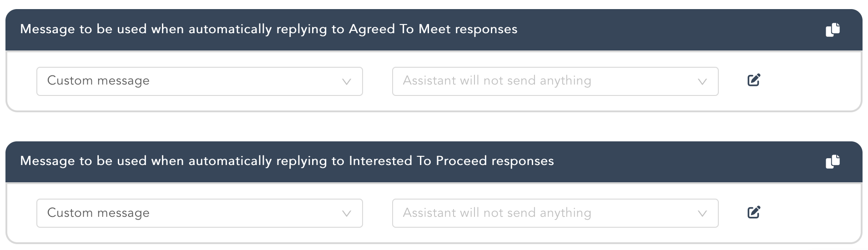Click header bar right of Interested To Proceed title
The height and width of the screenshot is (250, 868).
point(682,162)
